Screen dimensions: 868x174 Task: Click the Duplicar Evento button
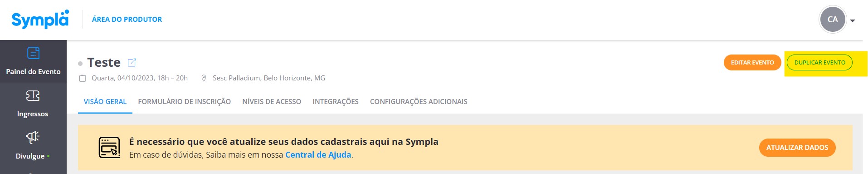click(x=820, y=63)
